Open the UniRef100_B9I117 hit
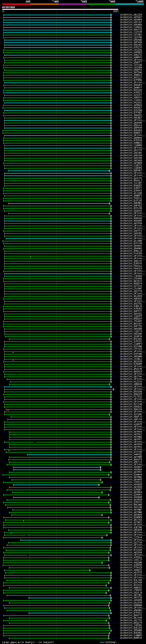Image resolution: width=146 pixels, height=644 pixels. (131, 77)
